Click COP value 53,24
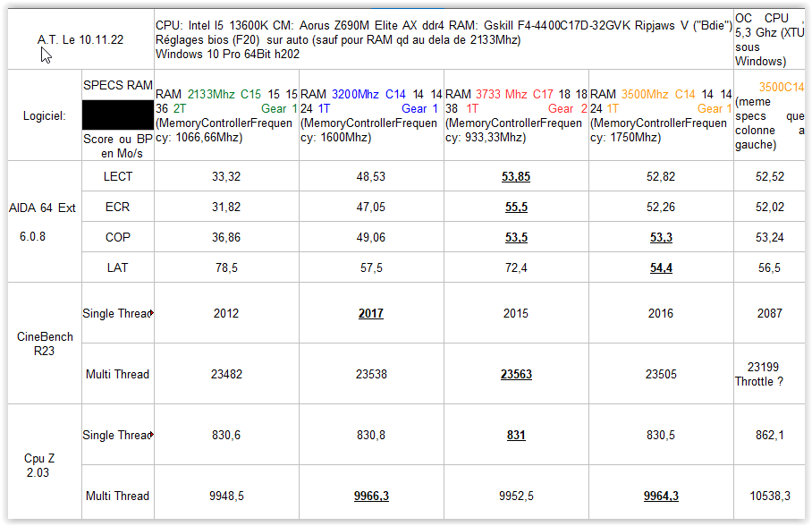This screenshot has width=812, height=526. [770, 237]
